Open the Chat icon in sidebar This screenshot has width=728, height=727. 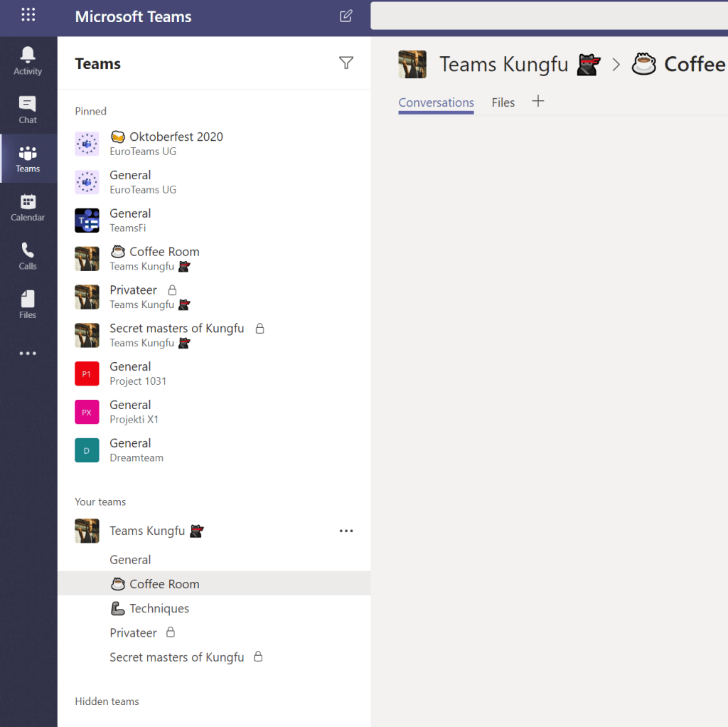tap(28, 110)
